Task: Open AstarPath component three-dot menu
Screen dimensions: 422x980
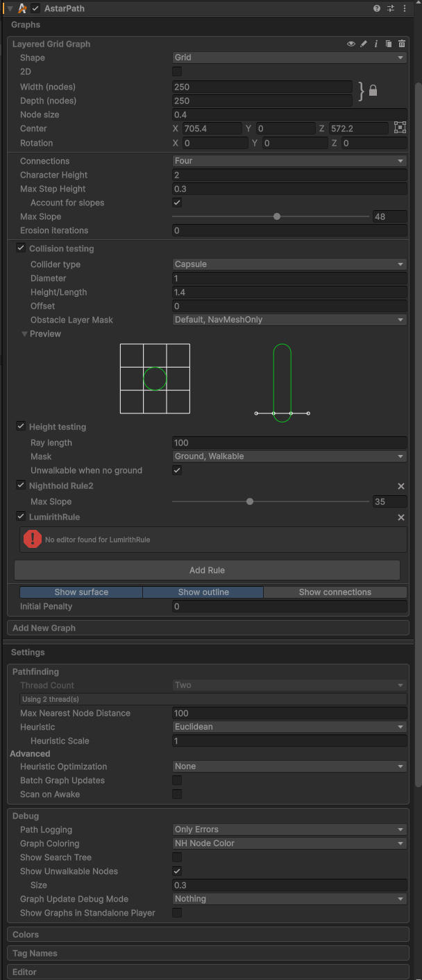Action: coord(405,8)
